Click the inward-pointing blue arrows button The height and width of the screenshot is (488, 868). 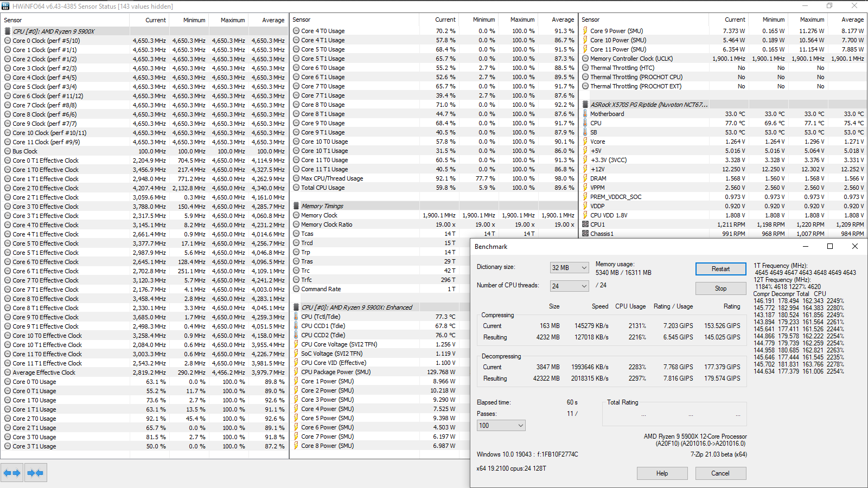35,473
